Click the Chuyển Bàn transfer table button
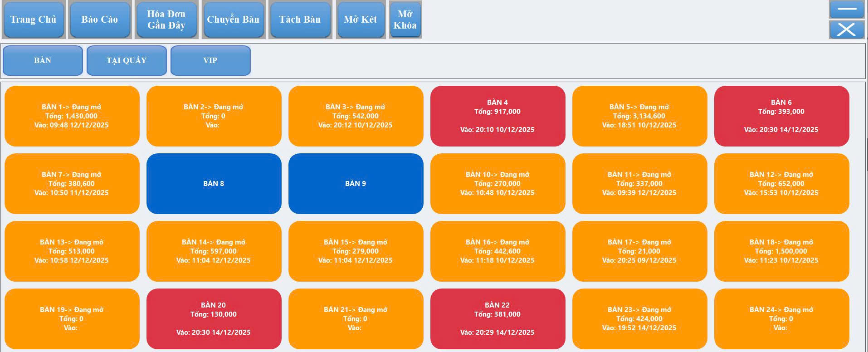The image size is (868, 352). (x=233, y=20)
